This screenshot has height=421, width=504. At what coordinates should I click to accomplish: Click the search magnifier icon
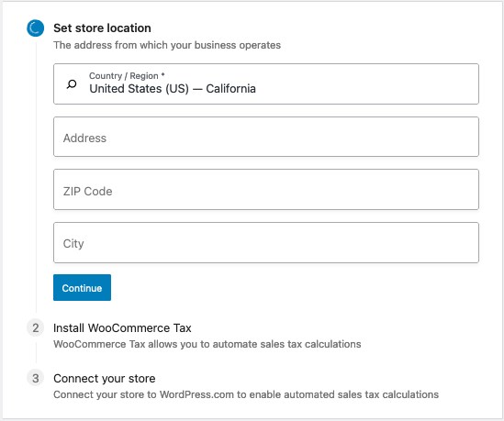tap(72, 84)
